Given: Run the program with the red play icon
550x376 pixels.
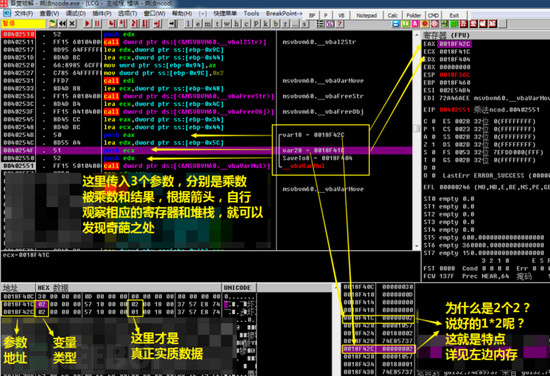Looking at the screenshot, I should (87, 24).
